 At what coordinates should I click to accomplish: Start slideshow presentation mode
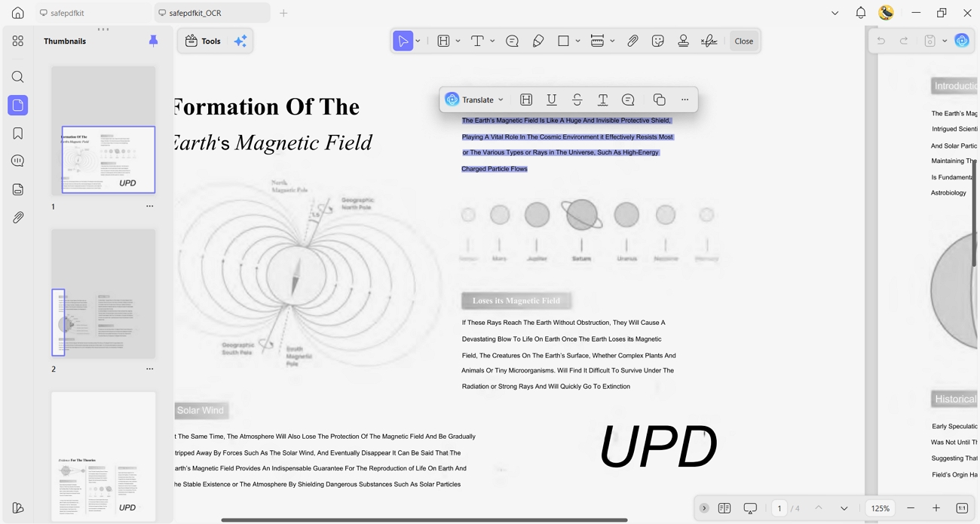(x=750, y=508)
